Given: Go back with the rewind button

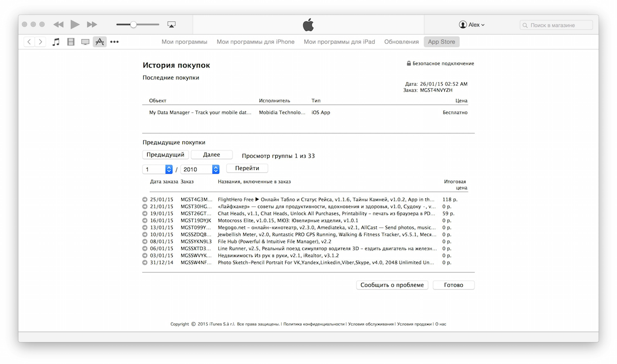Looking at the screenshot, I should (x=58, y=25).
